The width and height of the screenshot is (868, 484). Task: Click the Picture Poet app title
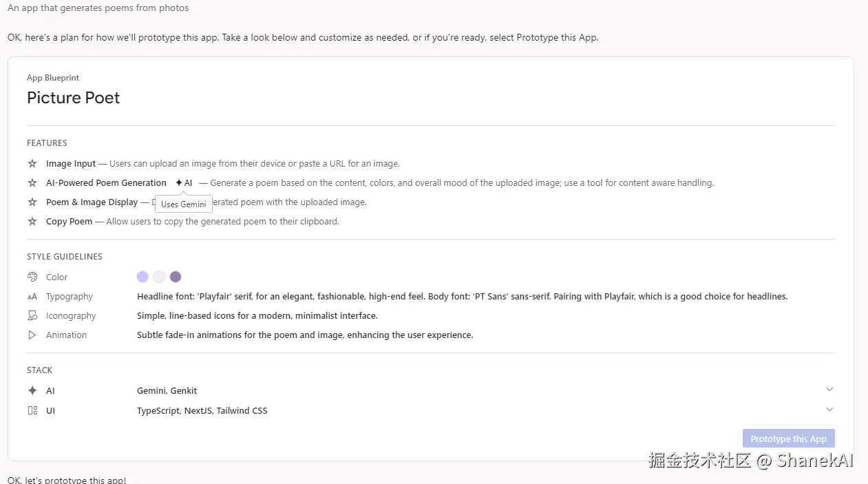(x=74, y=98)
